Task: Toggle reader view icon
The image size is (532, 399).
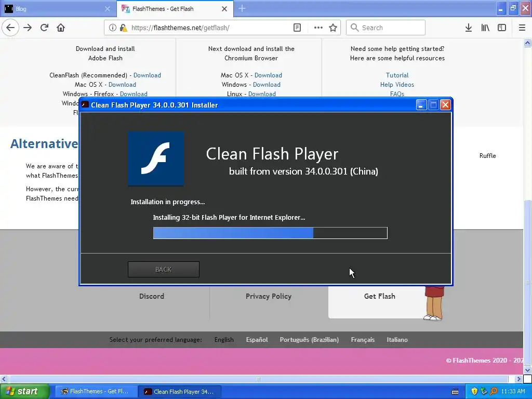Action: pyautogui.click(x=297, y=28)
